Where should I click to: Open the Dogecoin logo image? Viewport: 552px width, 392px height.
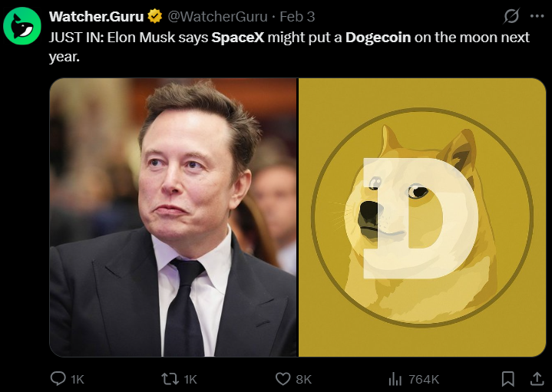[421, 217]
